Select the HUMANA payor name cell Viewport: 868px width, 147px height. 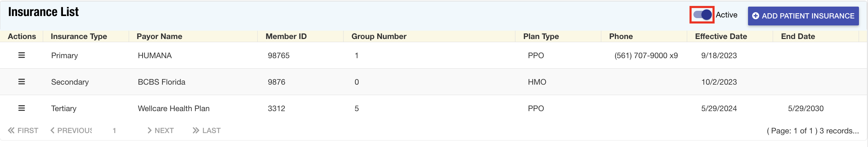coord(155,56)
